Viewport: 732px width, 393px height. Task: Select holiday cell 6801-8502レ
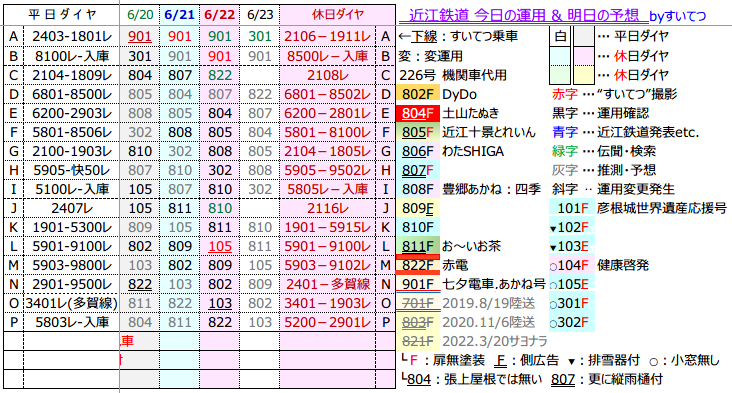pos(328,94)
